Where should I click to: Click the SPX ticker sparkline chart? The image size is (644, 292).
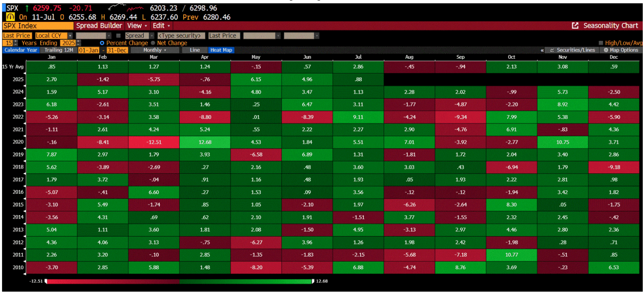point(125,7)
